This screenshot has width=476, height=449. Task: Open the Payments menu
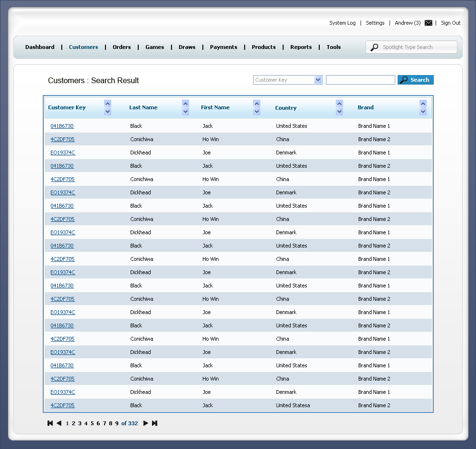[x=223, y=47]
